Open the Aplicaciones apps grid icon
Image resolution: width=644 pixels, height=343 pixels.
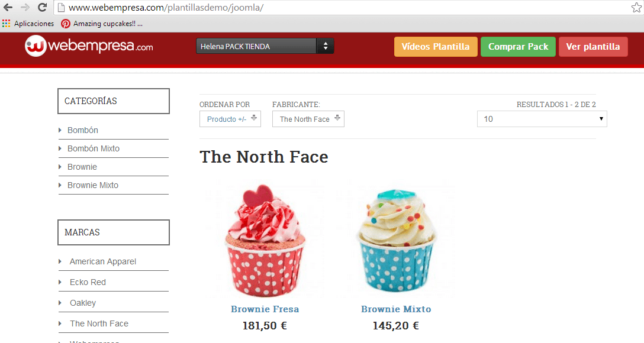[x=6, y=24]
